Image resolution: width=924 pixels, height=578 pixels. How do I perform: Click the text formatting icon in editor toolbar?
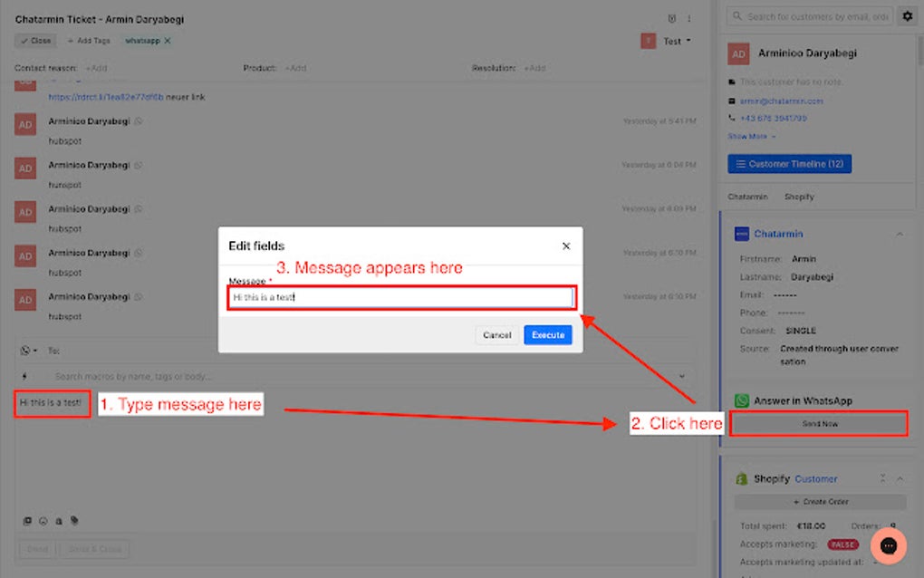click(x=58, y=521)
